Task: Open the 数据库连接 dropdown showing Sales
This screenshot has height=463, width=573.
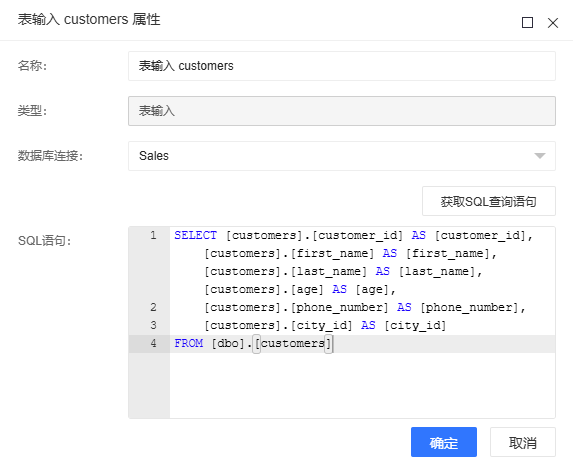Action: [x=342, y=156]
